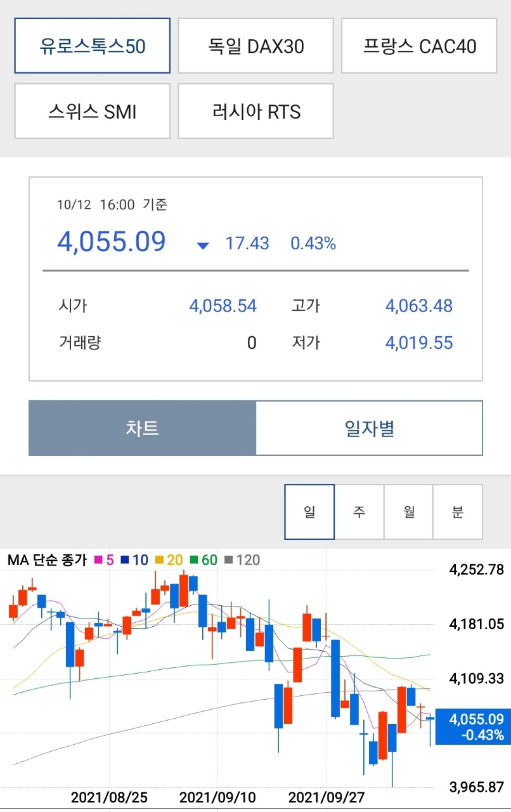Select the 스위스 SMI index

click(93, 111)
